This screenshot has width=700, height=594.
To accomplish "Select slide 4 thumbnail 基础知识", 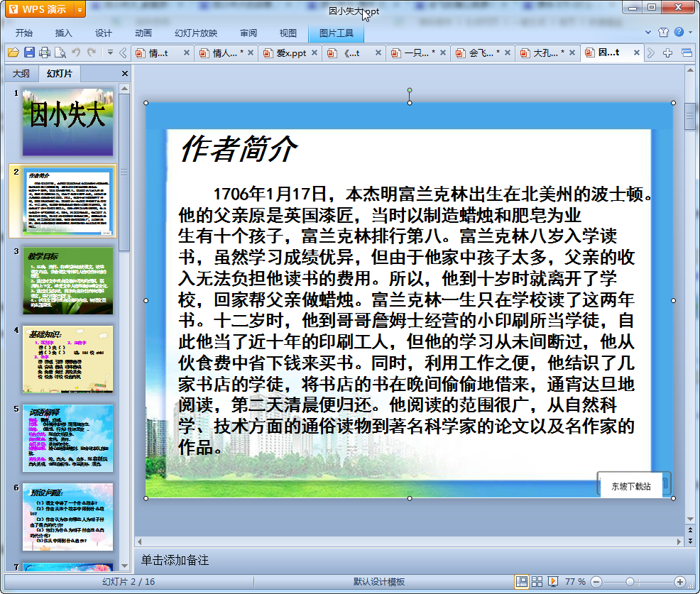I will (68, 359).
